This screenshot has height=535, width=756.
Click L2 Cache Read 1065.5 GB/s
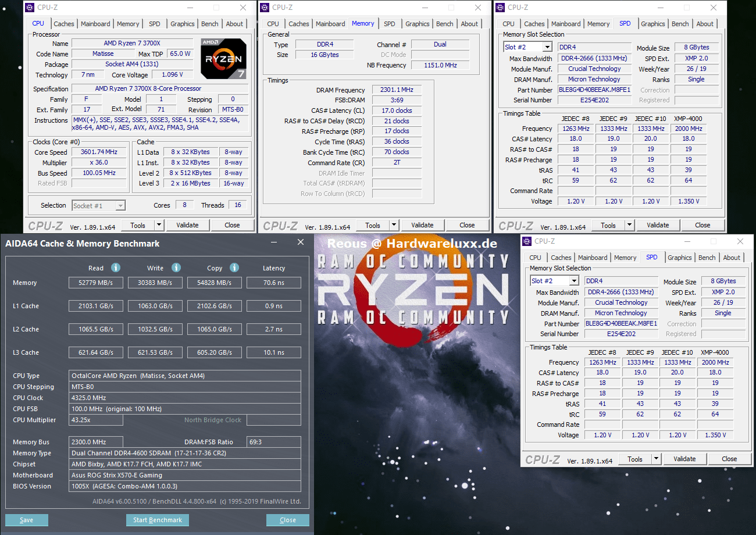[x=96, y=329]
